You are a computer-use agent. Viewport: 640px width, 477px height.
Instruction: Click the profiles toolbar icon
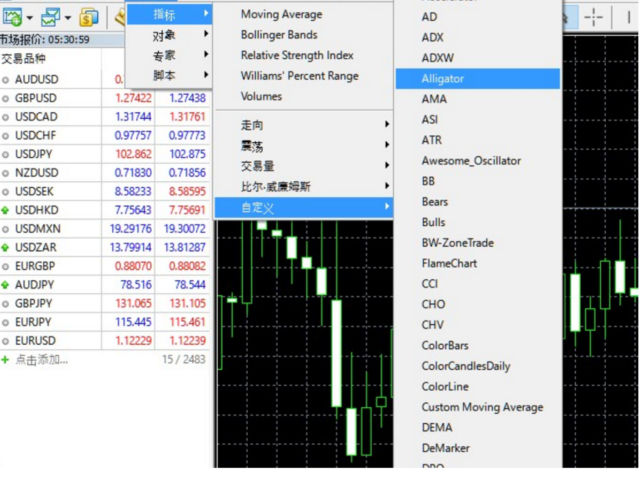point(49,17)
